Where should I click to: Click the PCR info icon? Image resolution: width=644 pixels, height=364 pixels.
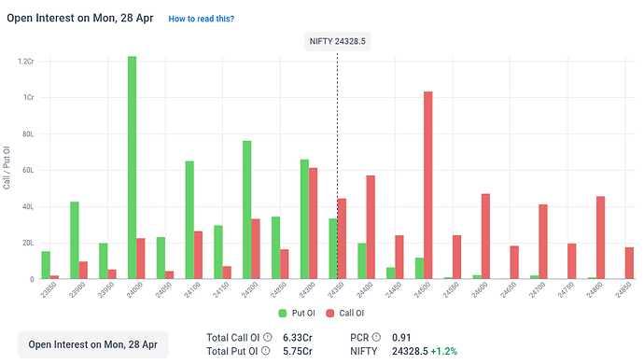[x=376, y=337]
